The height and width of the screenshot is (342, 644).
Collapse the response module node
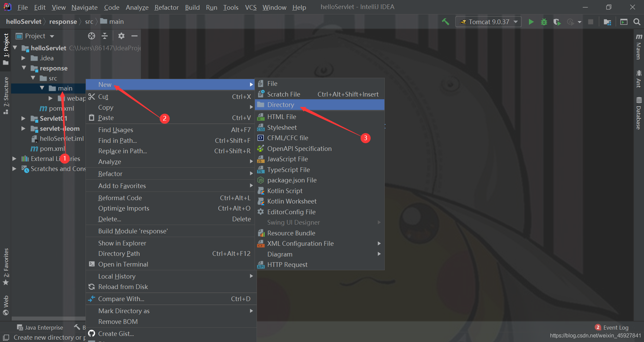pos(24,68)
